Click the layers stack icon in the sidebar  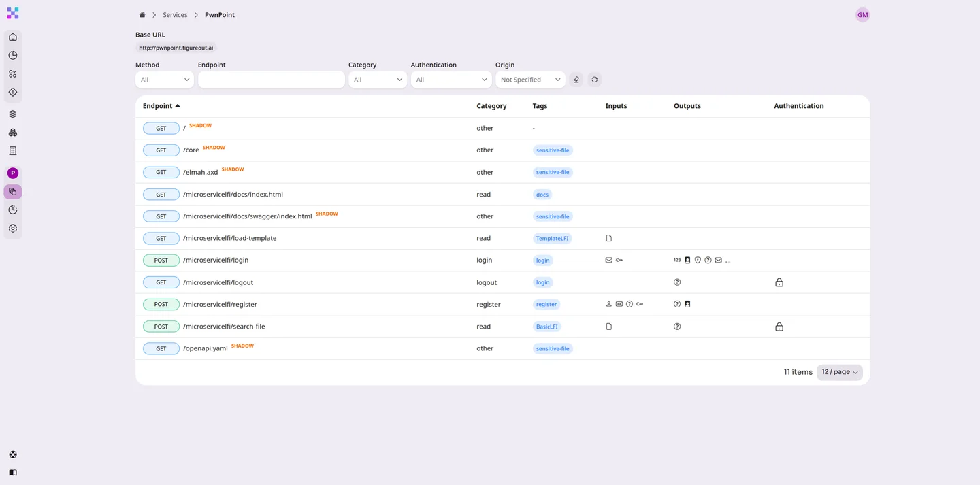13,114
